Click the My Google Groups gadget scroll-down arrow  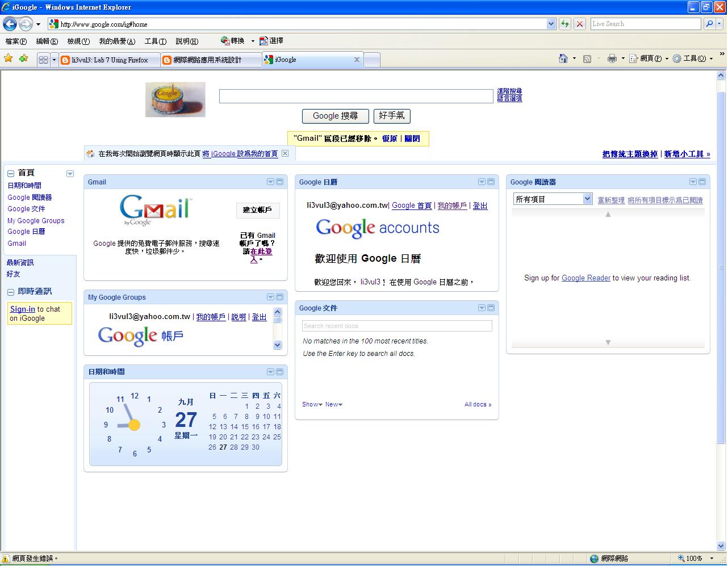click(x=278, y=345)
